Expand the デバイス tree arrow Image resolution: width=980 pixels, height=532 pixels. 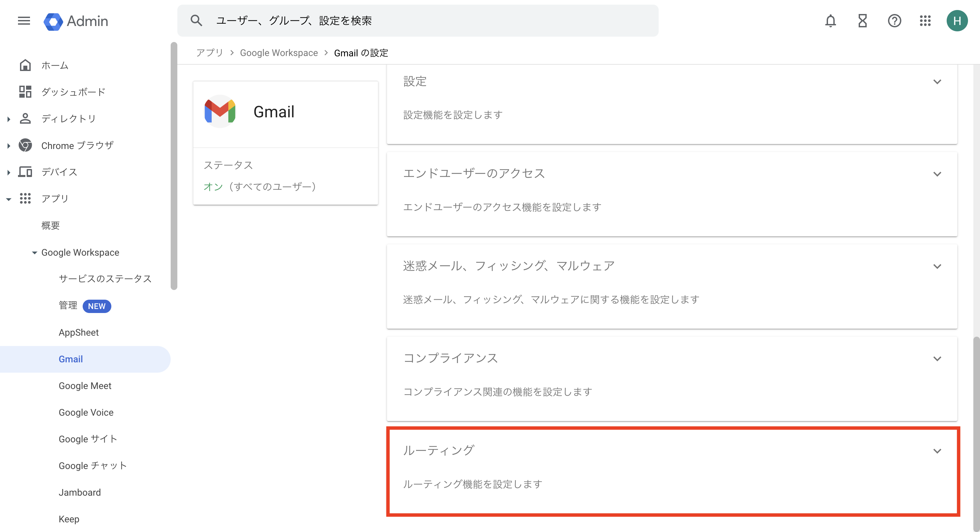tap(8, 172)
